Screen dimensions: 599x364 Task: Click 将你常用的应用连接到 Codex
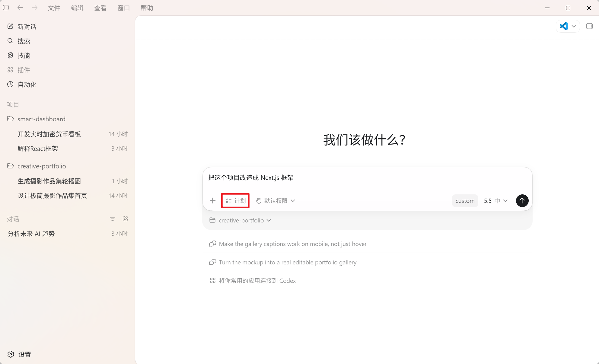pyautogui.click(x=367, y=281)
